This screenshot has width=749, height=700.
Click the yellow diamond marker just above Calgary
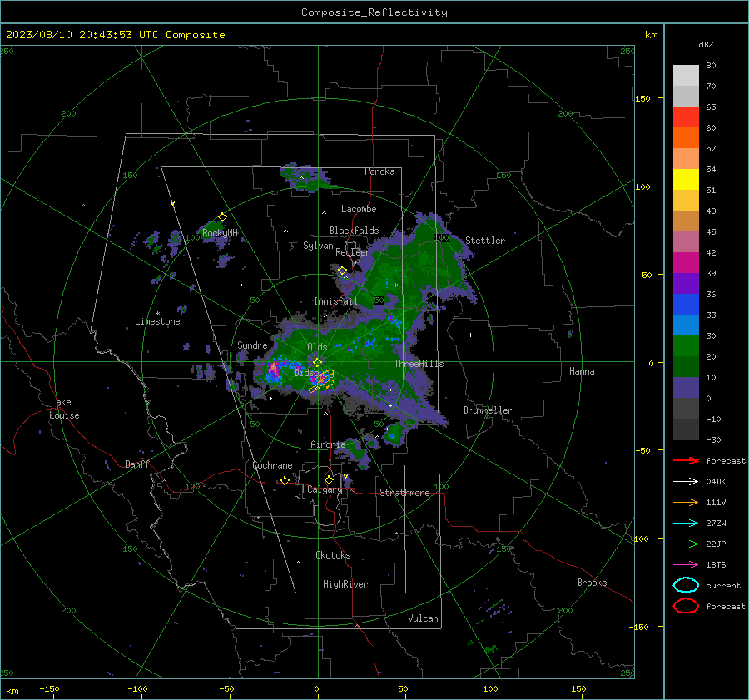(x=329, y=479)
